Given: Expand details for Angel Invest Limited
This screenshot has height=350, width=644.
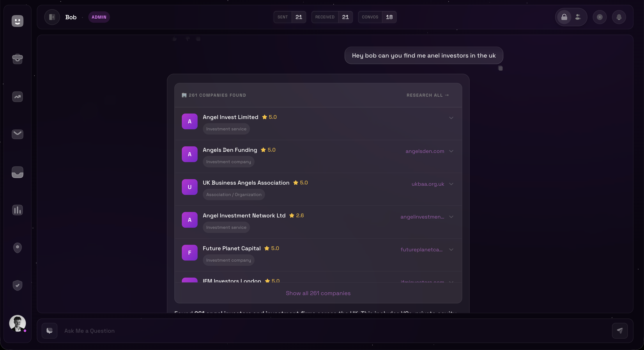Looking at the screenshot, I should [x=451, y=118].
